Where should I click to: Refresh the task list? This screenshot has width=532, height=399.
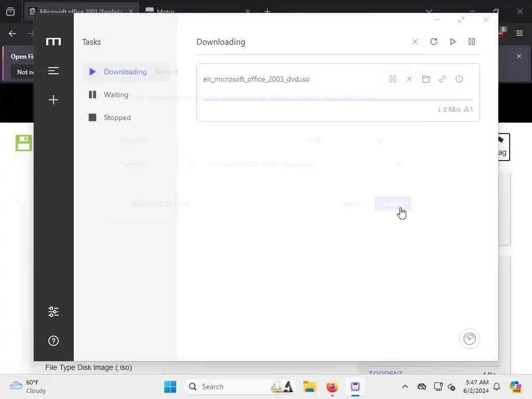point(434,42)
